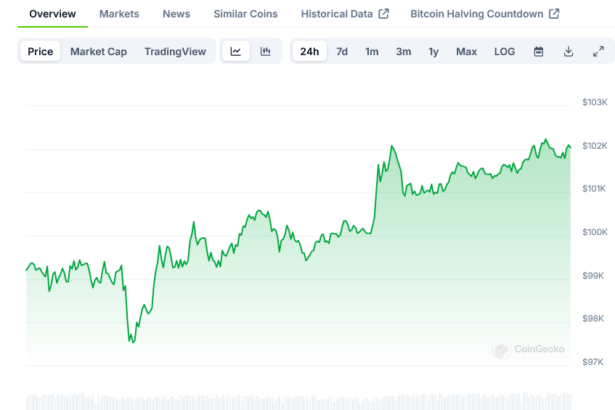Set chart range to 24h
The width and height of the screenshot is (615, 410).
(x=310, y=52)
